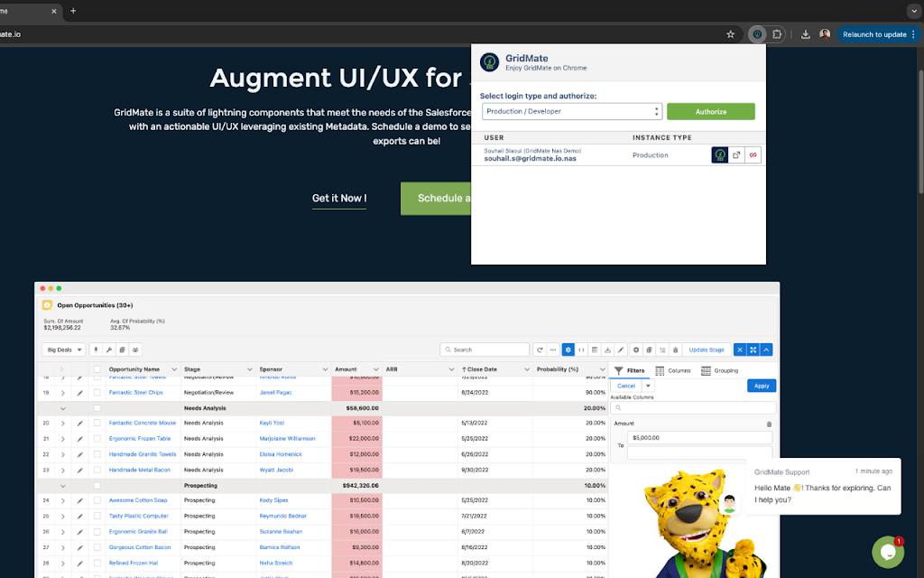
Task: Tick the select-all checkbox in grid header
Action: [x=97, y=369]
